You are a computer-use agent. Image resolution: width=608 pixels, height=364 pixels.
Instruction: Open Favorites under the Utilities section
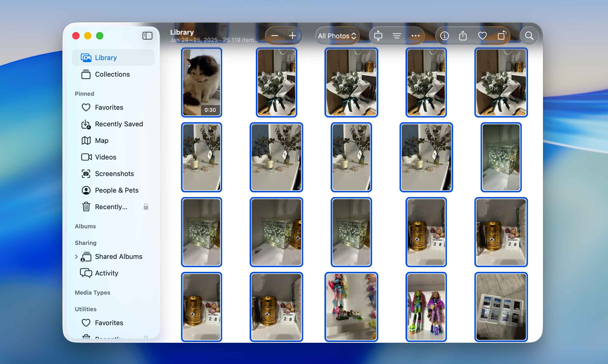[x=113, y=323]
